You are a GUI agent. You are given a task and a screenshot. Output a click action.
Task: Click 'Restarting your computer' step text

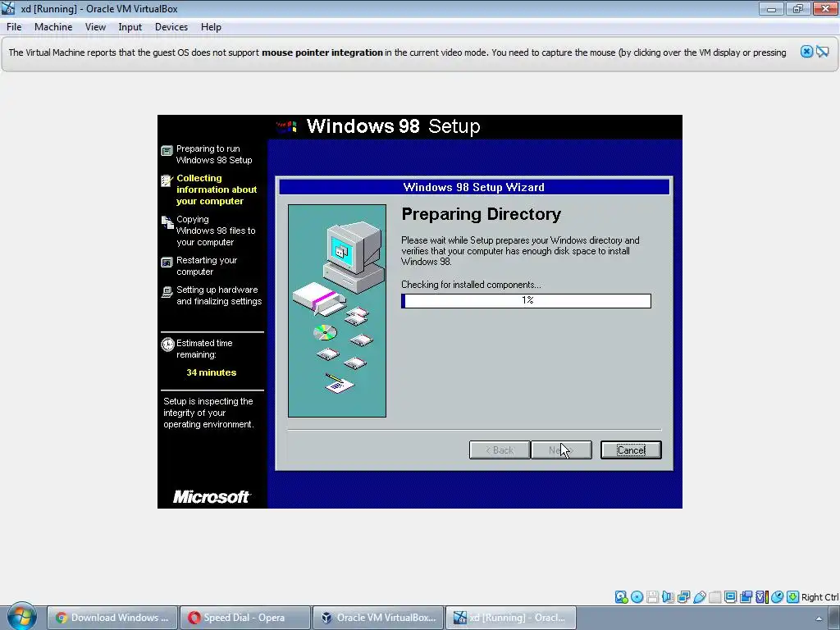(x=207, y=266)
